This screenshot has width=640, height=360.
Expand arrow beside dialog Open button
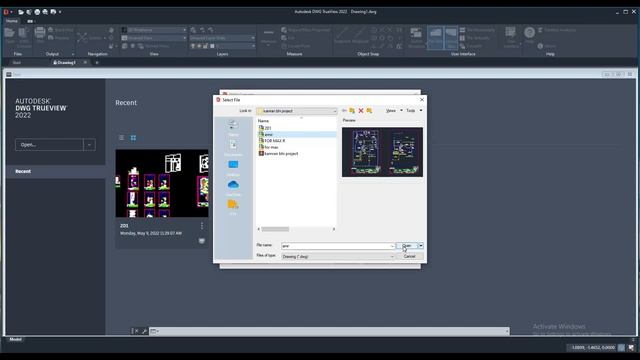tap(421, 246)
